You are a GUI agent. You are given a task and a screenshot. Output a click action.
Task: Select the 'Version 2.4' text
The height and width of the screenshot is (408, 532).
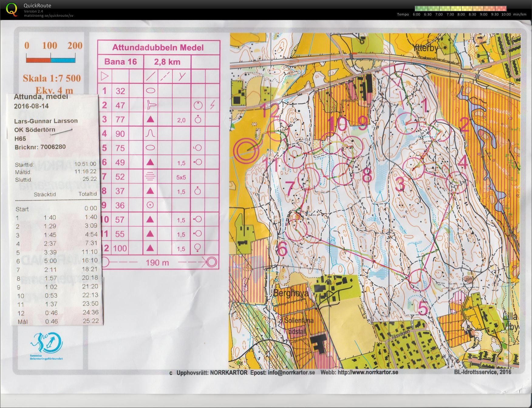(x=34, y=11)
